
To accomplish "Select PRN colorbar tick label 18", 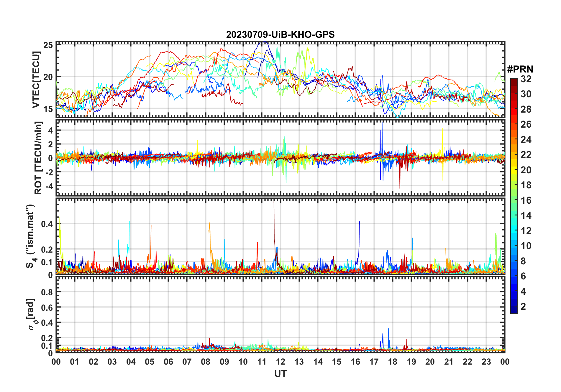I will 526,185.
